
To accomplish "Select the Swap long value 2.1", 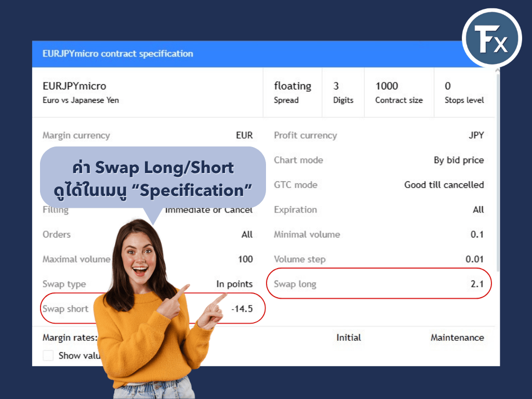I will (x=477, y=284).
